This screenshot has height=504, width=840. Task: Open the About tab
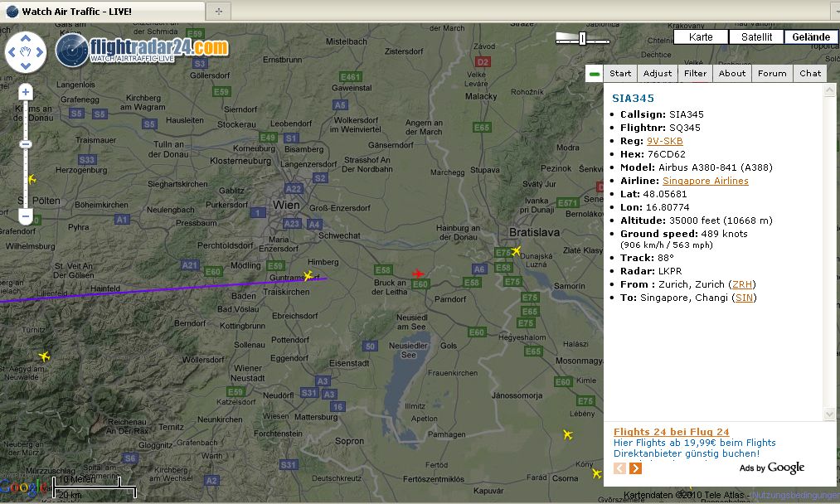point(731,74)
